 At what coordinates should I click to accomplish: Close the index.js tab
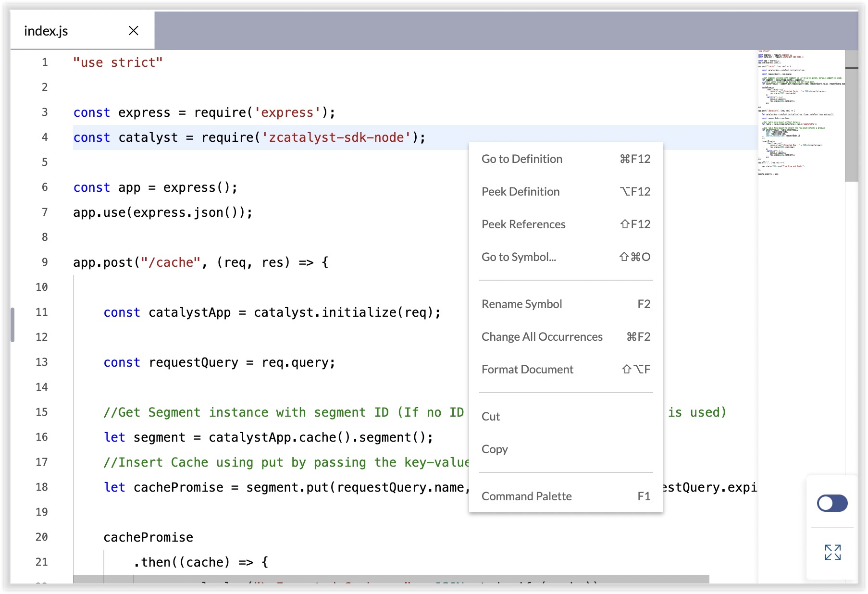134,31
